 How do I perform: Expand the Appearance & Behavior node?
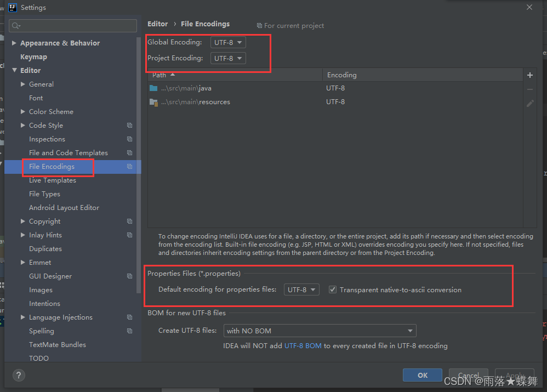click(x=14, y=43)
